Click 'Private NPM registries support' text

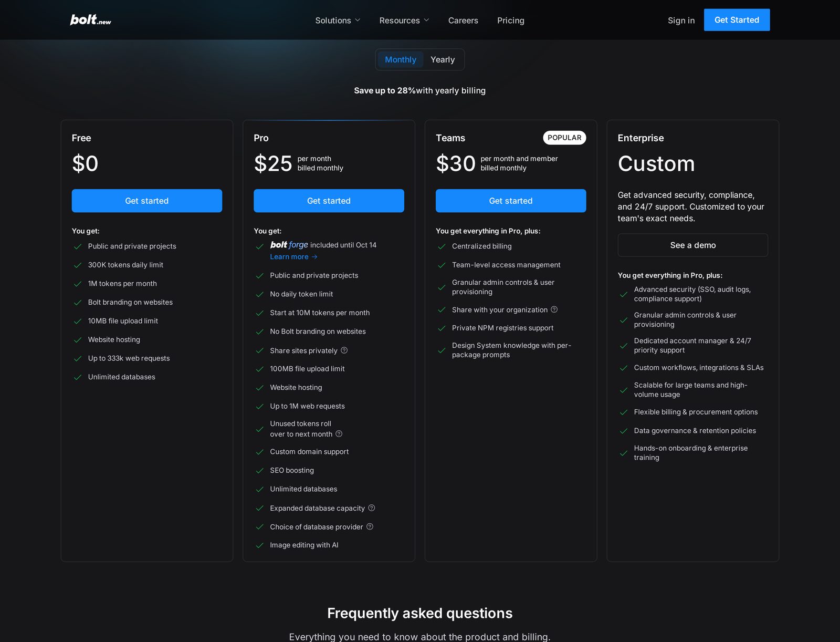[502, 328]
